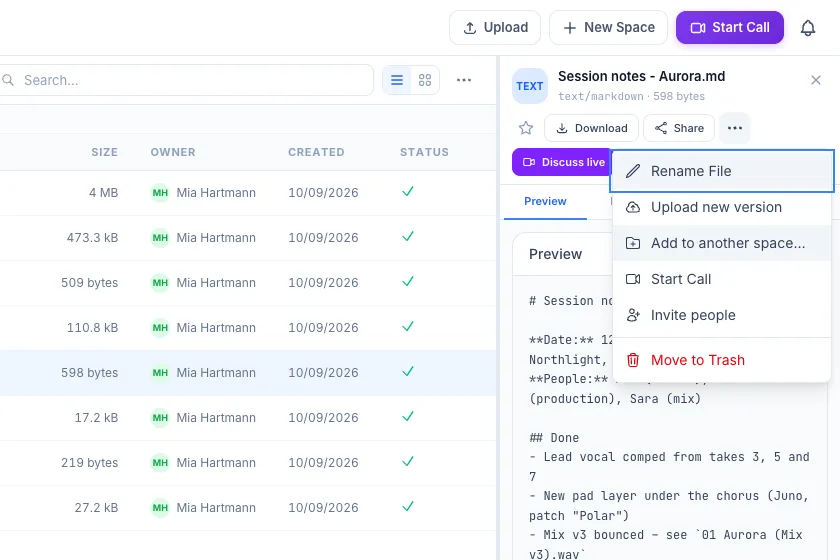This screenshot has height=560, width=840.
Task: Star the Session notes file
Action: pyautogui.click(x=526, y=128)
